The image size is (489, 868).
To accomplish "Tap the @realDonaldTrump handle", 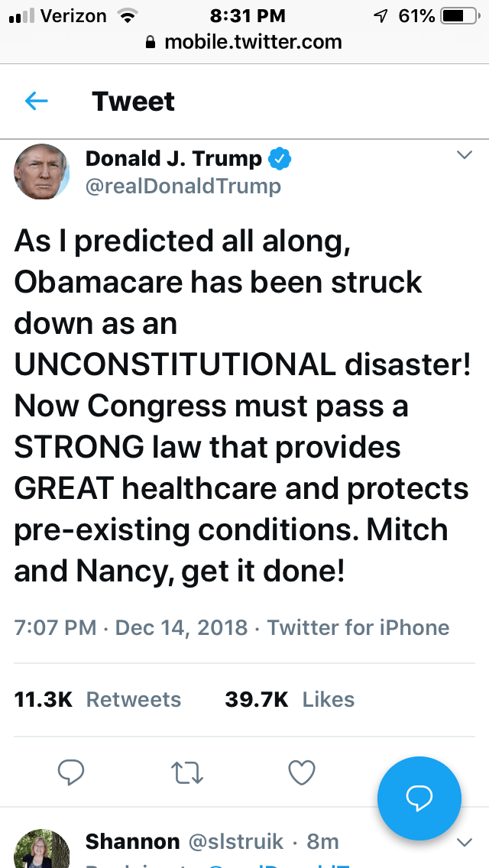I will click(183, 186).
